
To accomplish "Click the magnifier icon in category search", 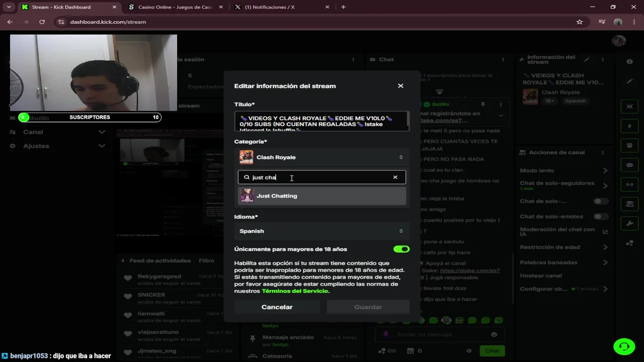I will [247, 177].
